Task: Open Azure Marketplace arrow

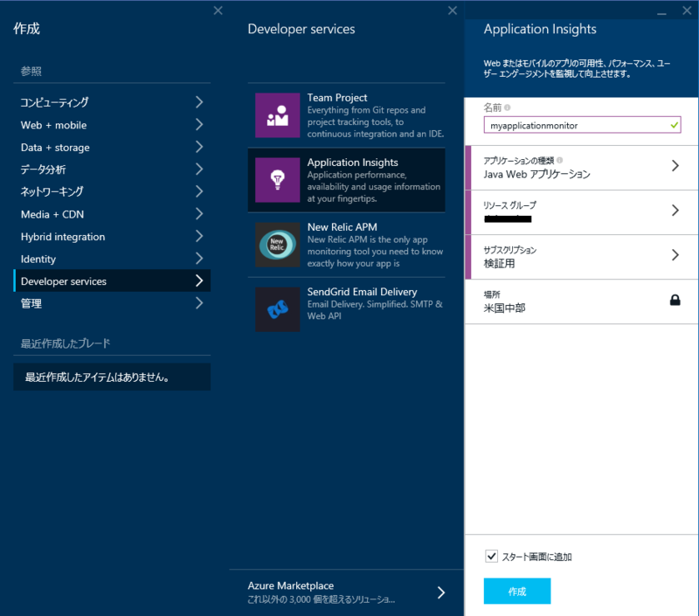Action: click(441, 592)
